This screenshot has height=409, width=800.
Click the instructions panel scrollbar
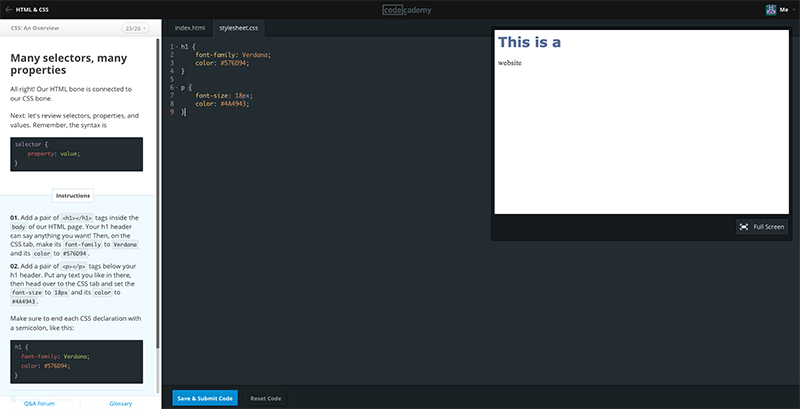157,200
